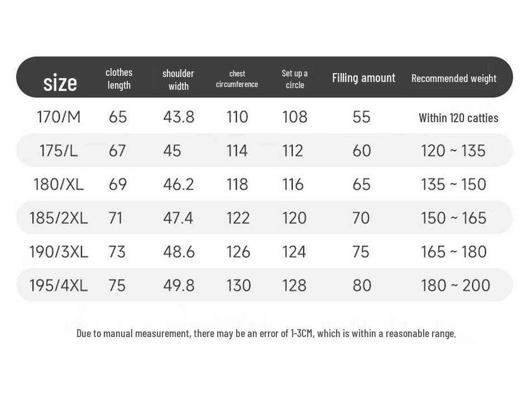
Task: Click the 43.8 shoulder width value
Action: (x=179, y=117)
